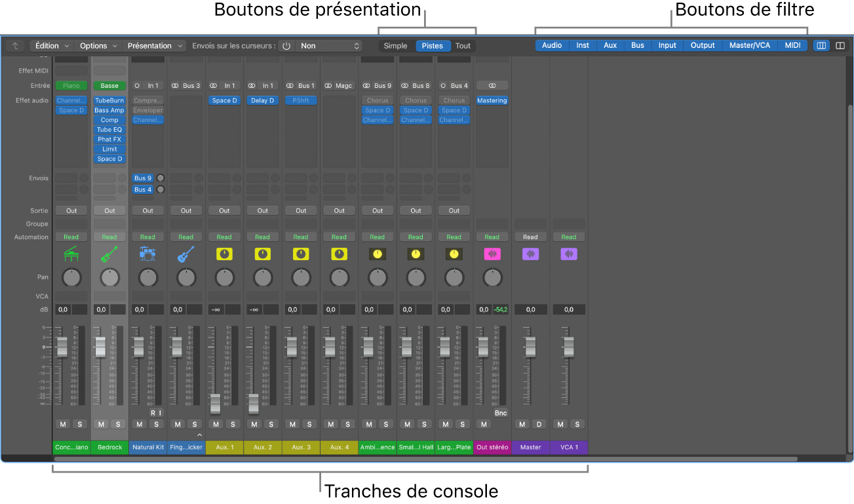Image resolution: width=854 pixels, height=504 pixels.
Task: Mute the Bedrock channel with its M button
Action: (100, 424)
